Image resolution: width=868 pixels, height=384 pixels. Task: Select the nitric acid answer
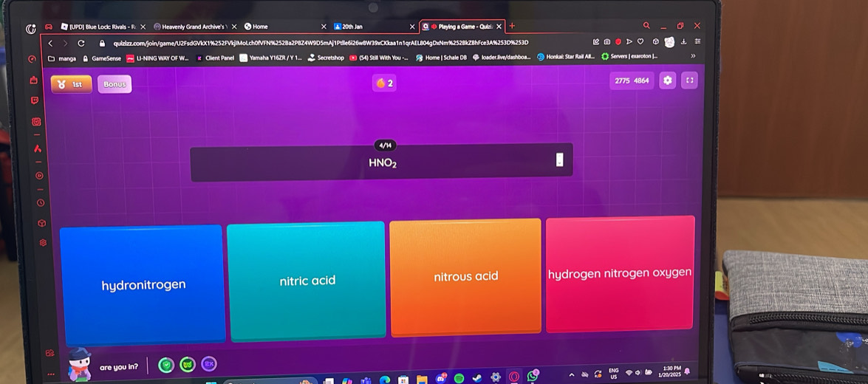pyautogui.click(x=307, y=281)
